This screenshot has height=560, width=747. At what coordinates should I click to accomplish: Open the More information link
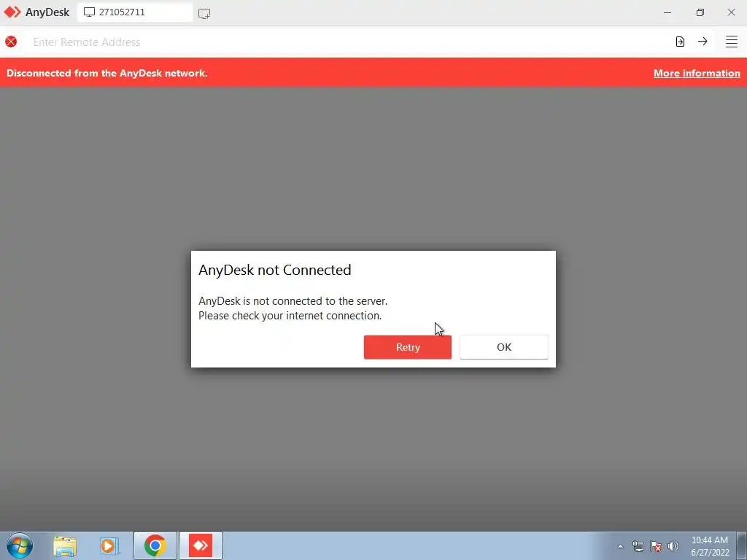(x=697, y=73)
